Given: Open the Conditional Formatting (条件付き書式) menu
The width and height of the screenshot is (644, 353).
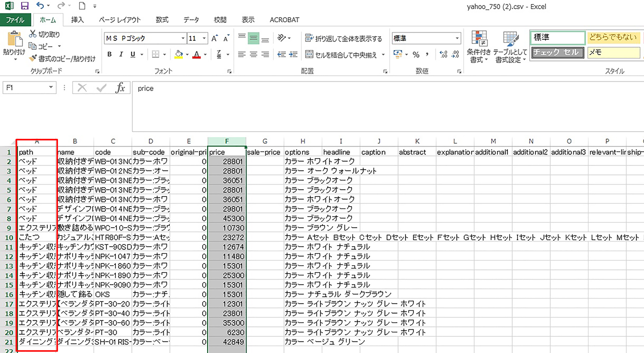Looking at the screenshot, I should click(479, 47).
